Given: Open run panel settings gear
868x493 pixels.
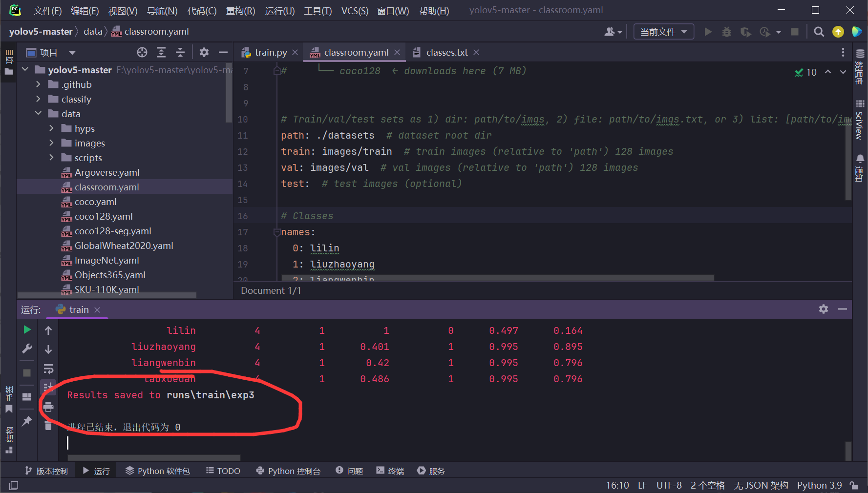Looking at the screenshot, I should [x=824, y=309].
